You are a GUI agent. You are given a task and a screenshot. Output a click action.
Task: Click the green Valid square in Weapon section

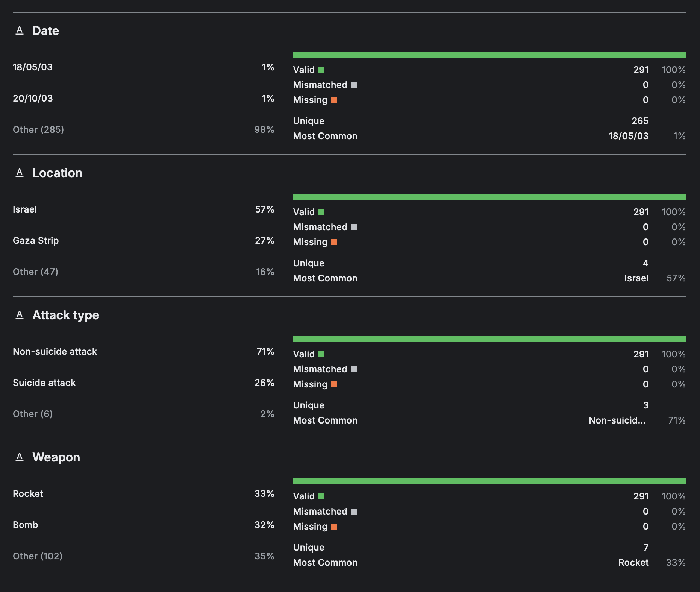321,496
